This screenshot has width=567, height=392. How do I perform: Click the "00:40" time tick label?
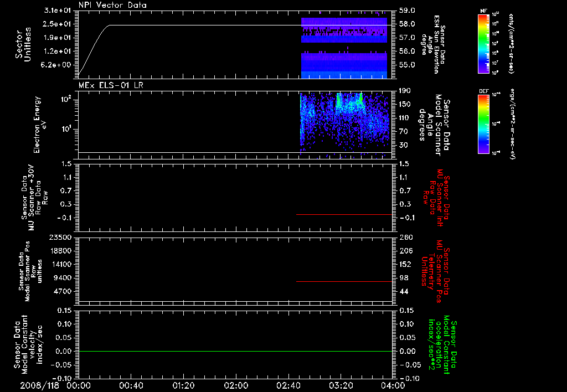131,385
